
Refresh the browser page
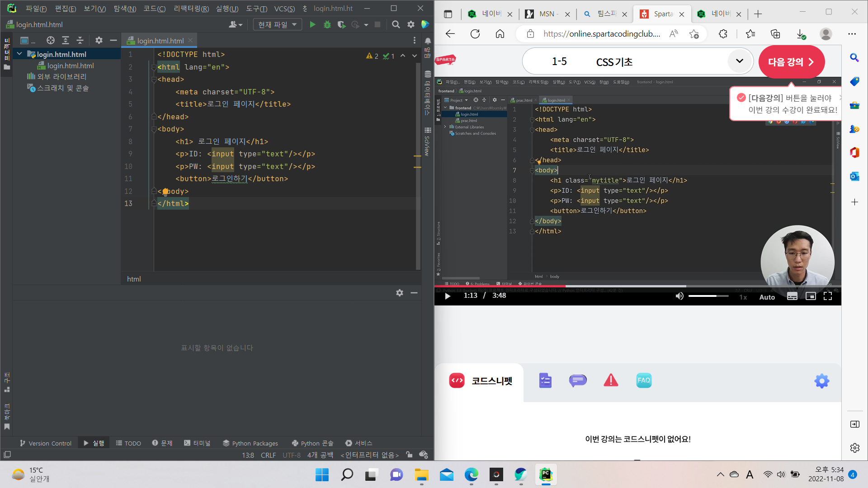[x=475, y=34]
